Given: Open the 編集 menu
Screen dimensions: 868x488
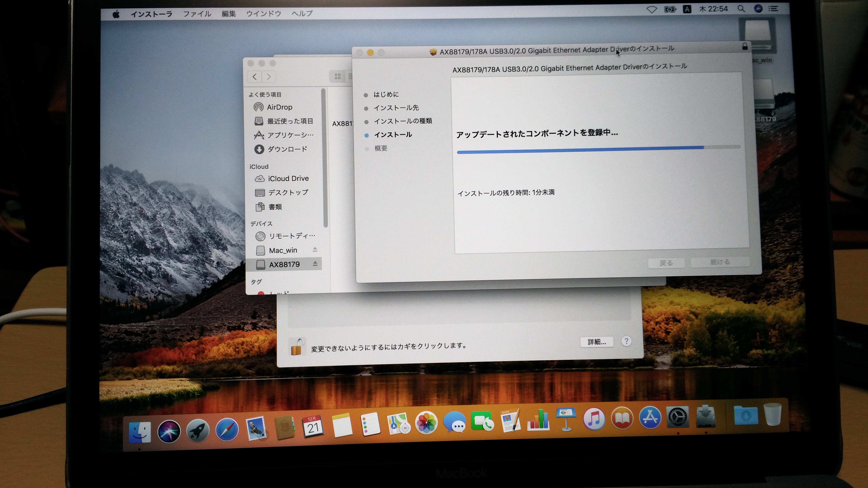Looking at the screenshot, I should (x=228, y=14).
